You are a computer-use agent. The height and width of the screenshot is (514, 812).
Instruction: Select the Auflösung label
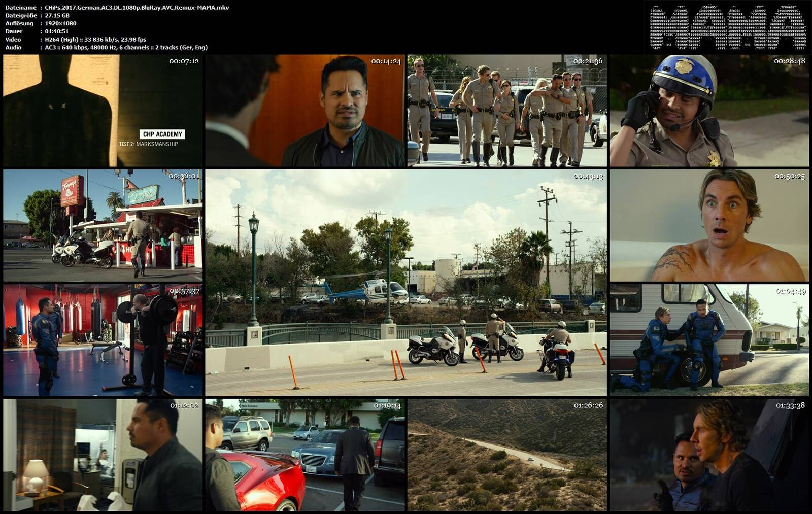[x=19, y=23]
